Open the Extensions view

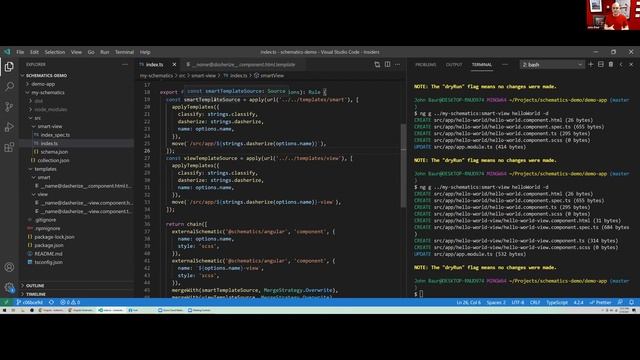pos(9,147)
